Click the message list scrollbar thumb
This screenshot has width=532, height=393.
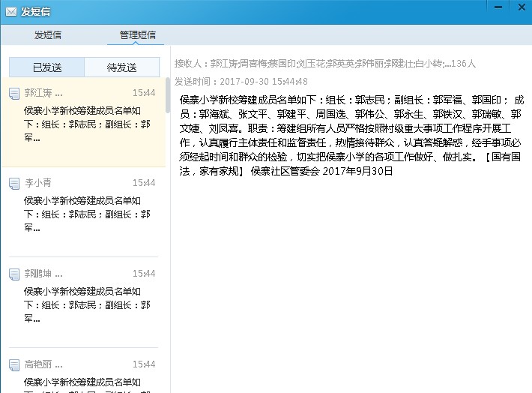click(167, 95)
